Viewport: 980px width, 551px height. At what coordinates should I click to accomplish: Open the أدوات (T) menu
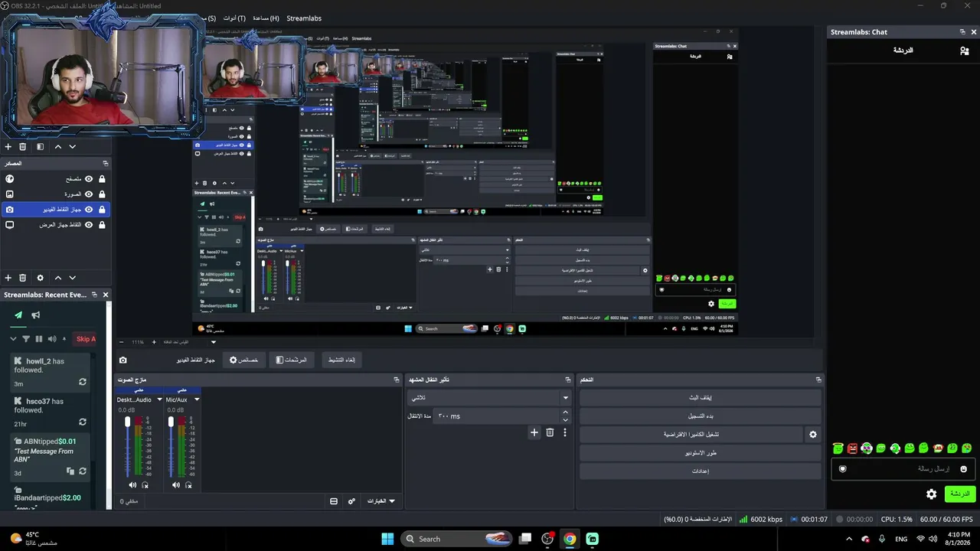pos(234,18)
